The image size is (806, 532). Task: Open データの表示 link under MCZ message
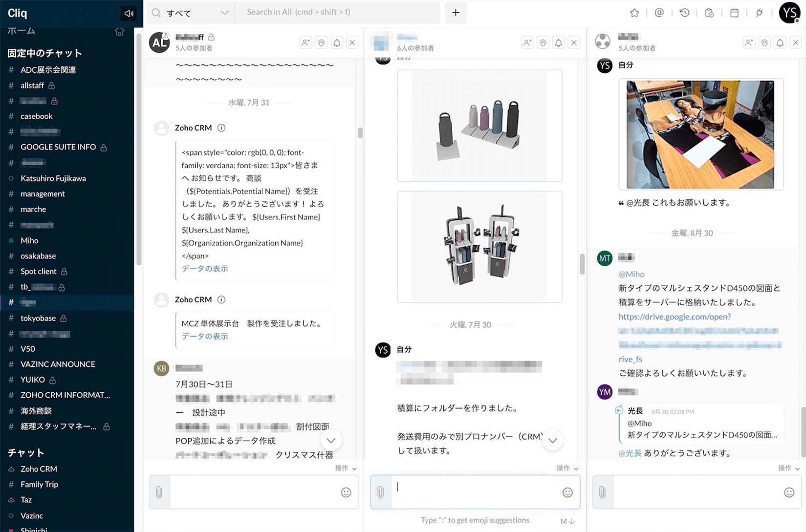pyautogui.click(x=205, y=336)
